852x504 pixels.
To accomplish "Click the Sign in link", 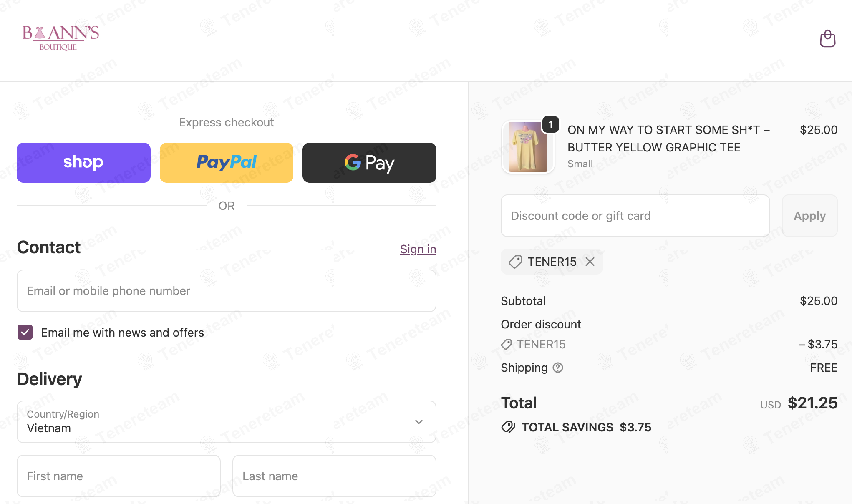I will pyautogui.click(x=418, y=249).
